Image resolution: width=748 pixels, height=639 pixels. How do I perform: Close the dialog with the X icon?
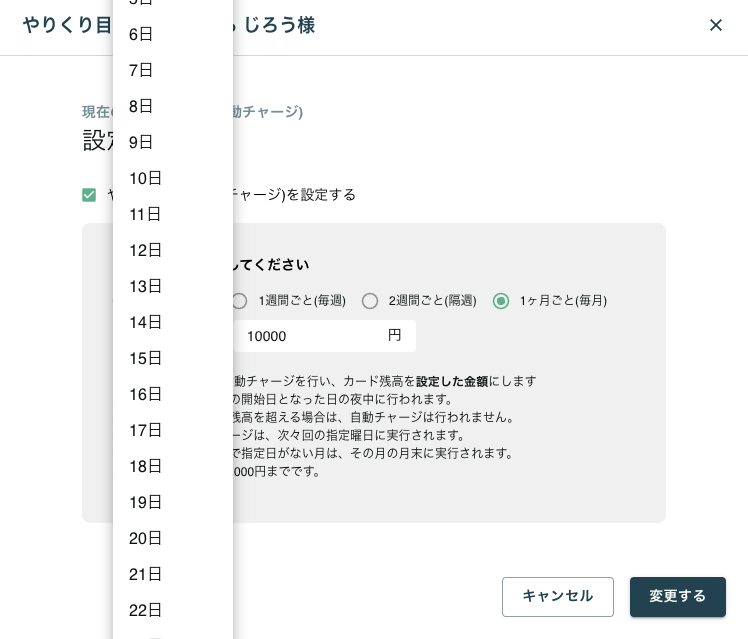tap(716, 25)
